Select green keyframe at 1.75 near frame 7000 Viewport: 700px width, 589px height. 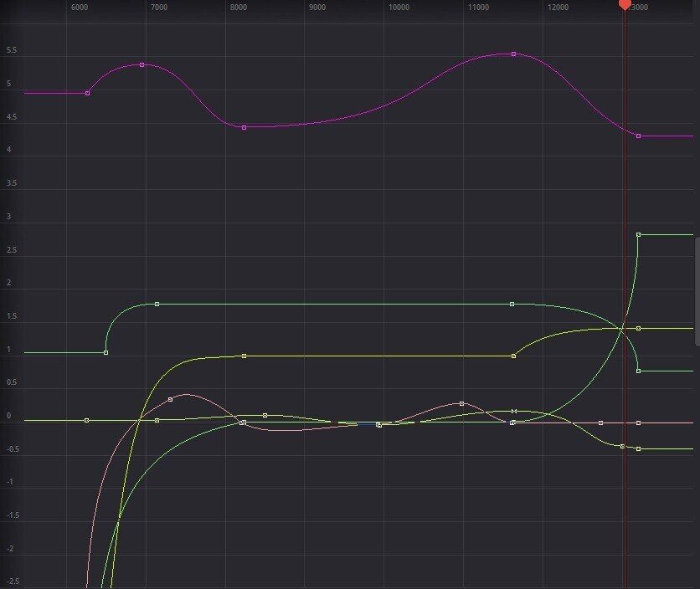pos(157,305)
